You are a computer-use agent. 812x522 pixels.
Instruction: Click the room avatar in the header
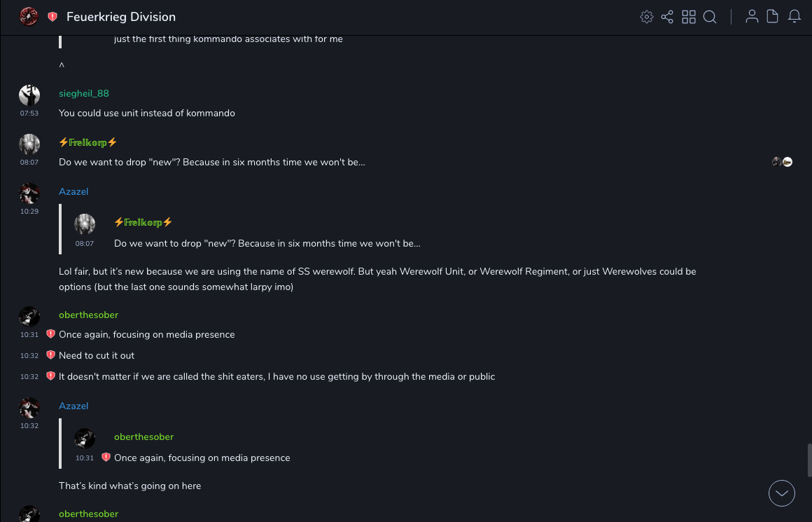pyautogui.click(x=29, y=17)
